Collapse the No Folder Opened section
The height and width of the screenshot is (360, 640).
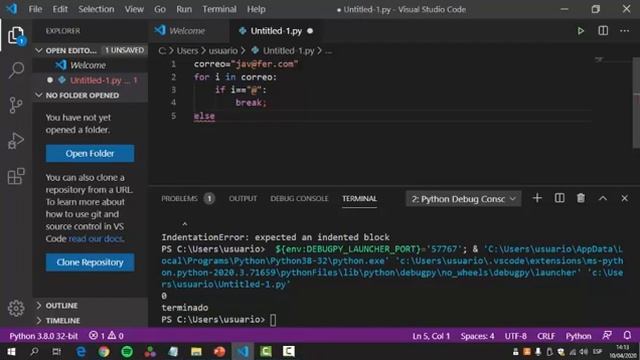(x=39, y=95)
